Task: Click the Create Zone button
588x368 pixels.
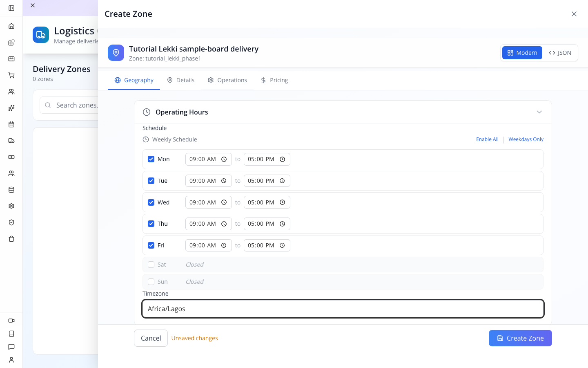Action: pyautogui.click(x=520, y=338)
